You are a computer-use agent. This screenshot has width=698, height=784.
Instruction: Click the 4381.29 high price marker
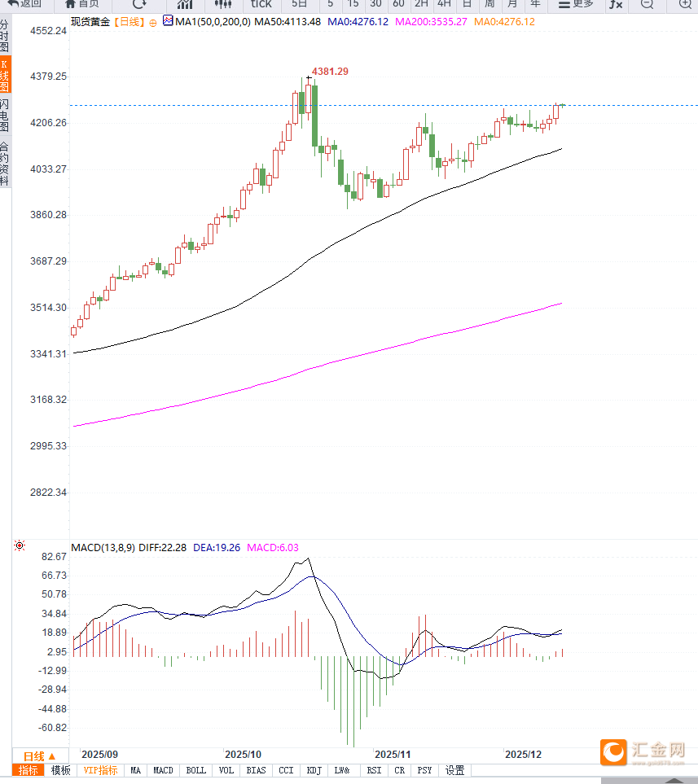[x=330, y=72]
